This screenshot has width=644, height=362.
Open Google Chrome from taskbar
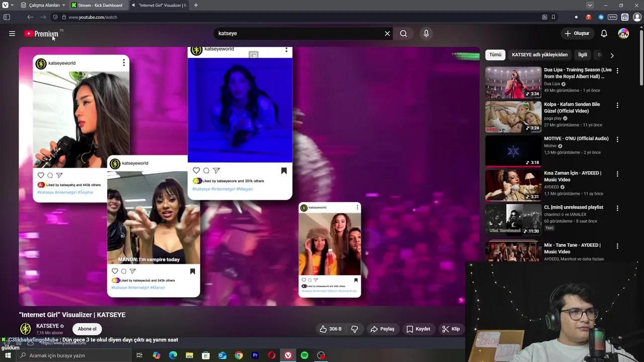pos(238,355)
